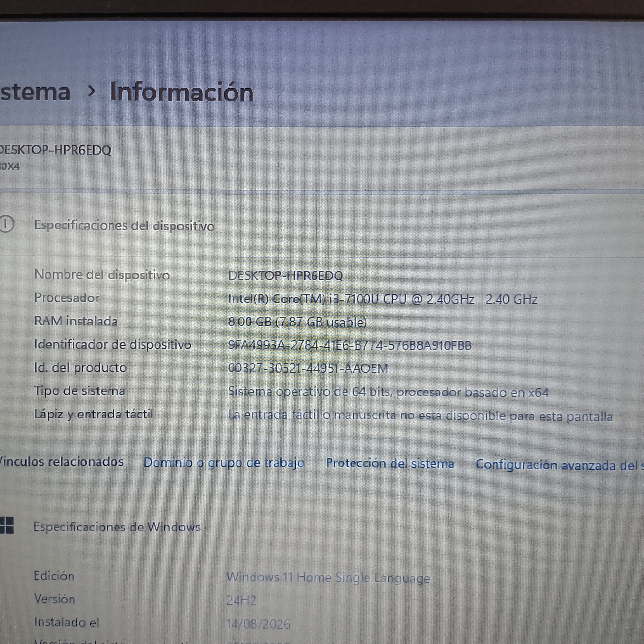This screenshot has height=644, width=644.
Task: Select the version value "24H2"
Action: tap(242, 600)
